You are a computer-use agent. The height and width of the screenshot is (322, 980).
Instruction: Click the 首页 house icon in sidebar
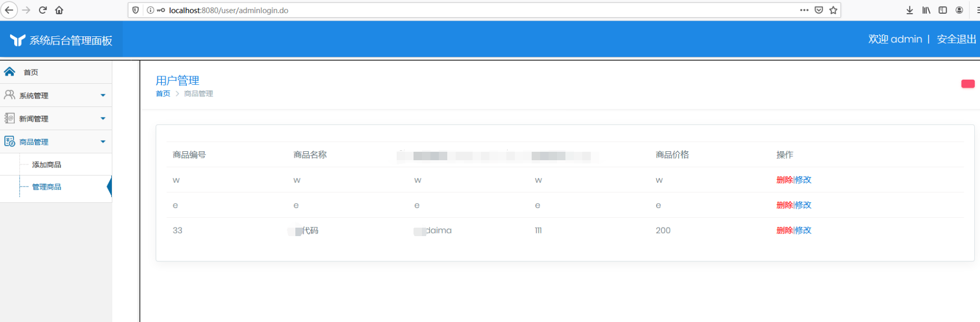click(9, 72)
